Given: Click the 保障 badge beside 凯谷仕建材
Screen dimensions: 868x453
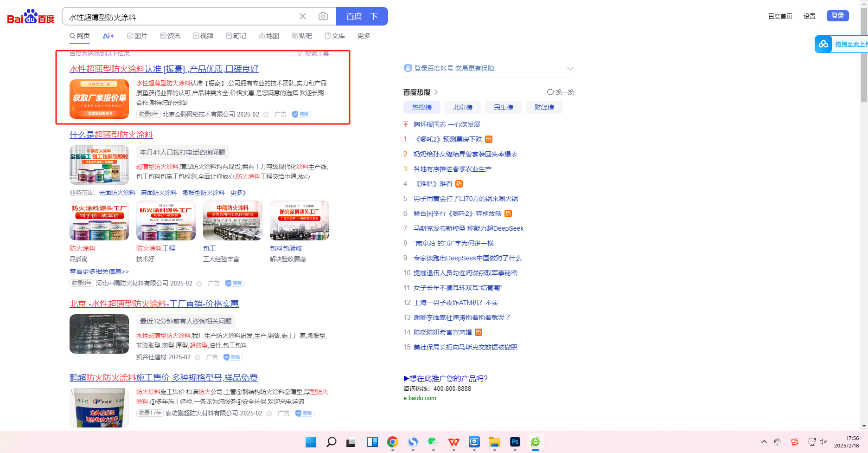Looking at the screenshot, I should tap(233, 357).
